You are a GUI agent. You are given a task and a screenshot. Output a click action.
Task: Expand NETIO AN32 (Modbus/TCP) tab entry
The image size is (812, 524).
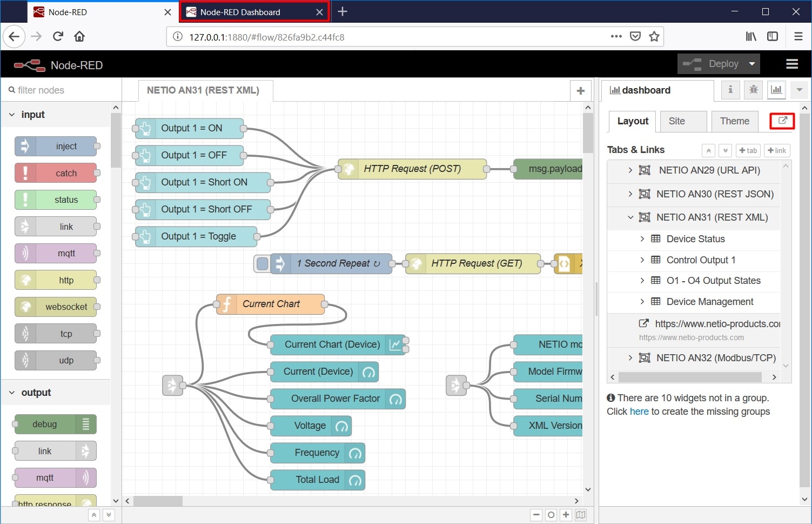630,357
